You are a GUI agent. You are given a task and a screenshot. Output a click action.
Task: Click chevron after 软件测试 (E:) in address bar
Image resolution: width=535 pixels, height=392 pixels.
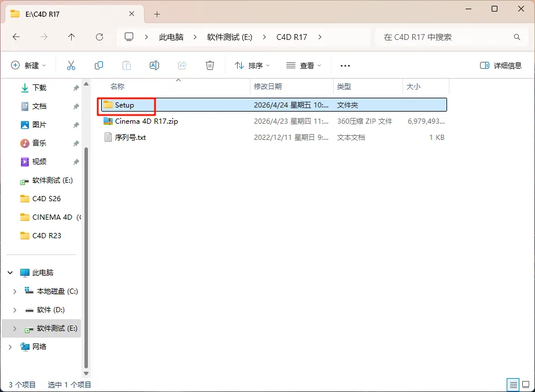coord(264,37)
